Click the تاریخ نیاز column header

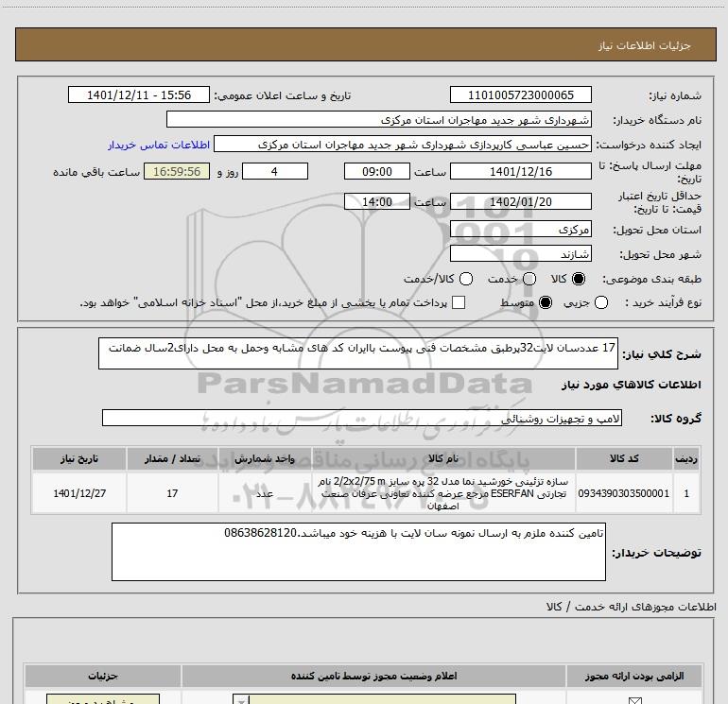point(78,458)
